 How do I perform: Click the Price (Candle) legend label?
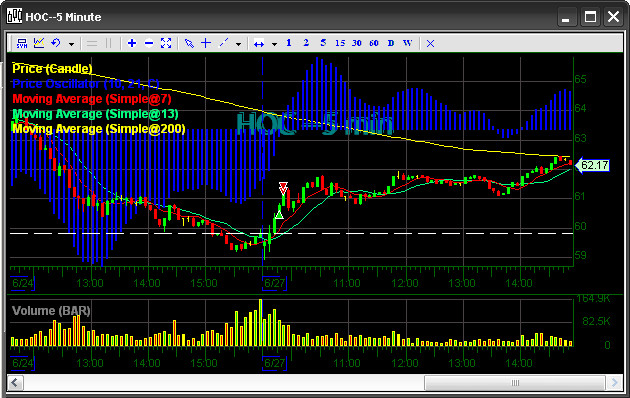pyautogui.click(x=52, y=69)
